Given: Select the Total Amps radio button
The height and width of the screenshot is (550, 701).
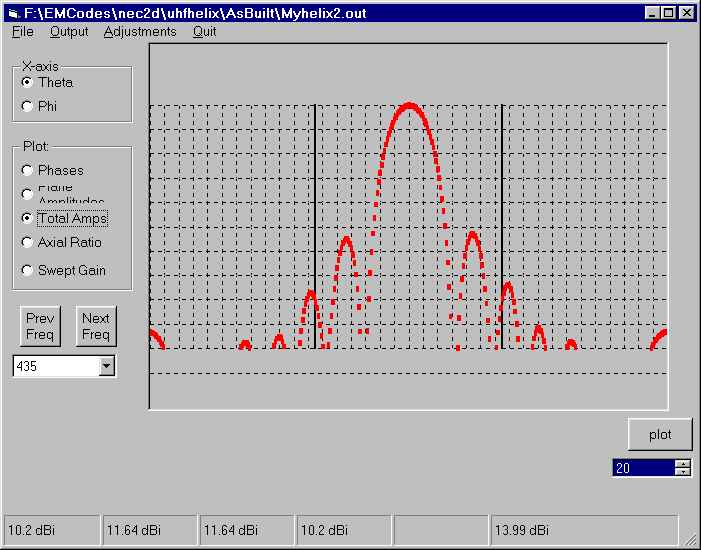Looking at the screenshot, I should (27, 218).
